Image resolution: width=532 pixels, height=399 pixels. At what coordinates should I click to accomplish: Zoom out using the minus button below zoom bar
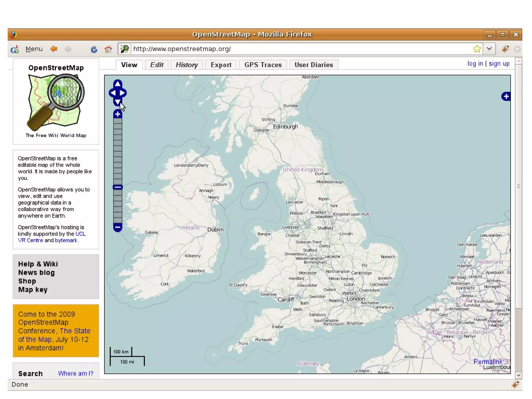pos(118,227)
